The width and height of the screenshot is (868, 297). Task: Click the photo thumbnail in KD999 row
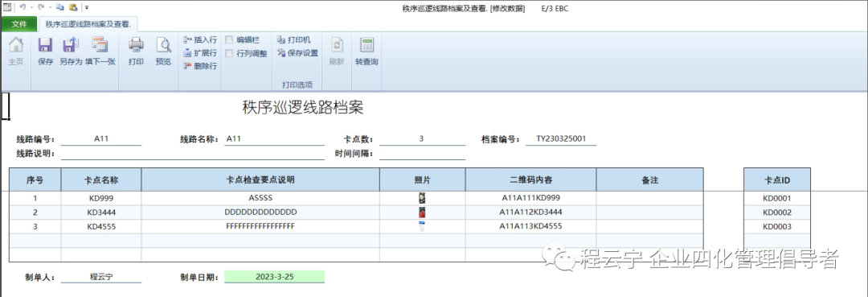coord(422,198)
